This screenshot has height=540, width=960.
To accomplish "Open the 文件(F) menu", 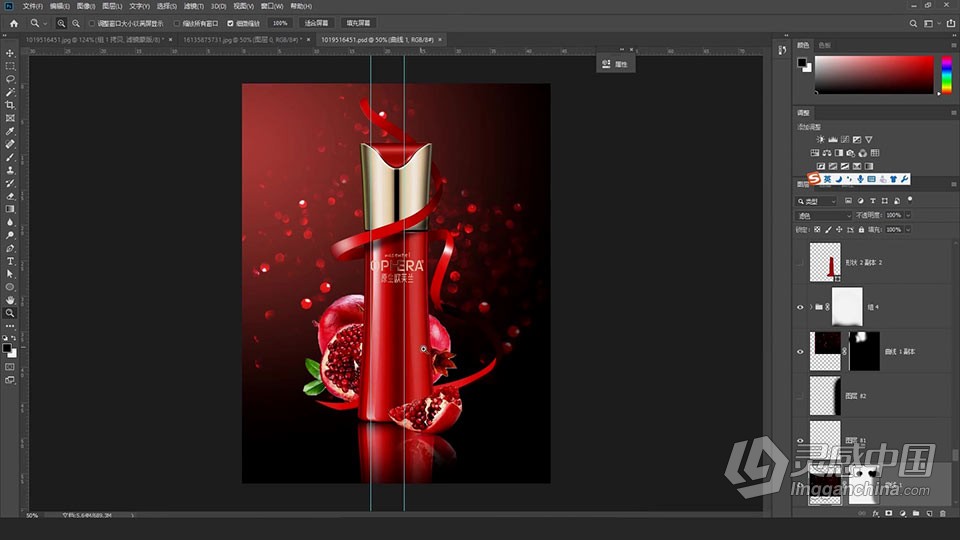I will pyautogui.click(x=32, y=6).
